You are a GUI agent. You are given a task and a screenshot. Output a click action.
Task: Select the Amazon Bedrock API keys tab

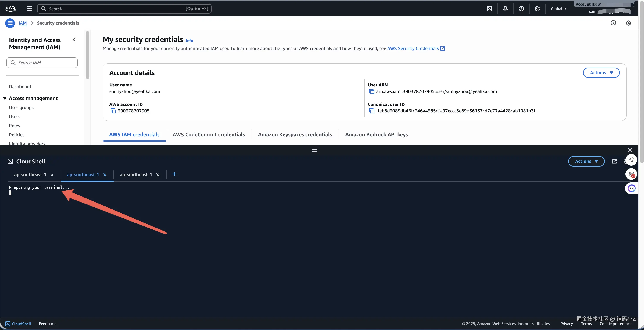click(376, 135)
